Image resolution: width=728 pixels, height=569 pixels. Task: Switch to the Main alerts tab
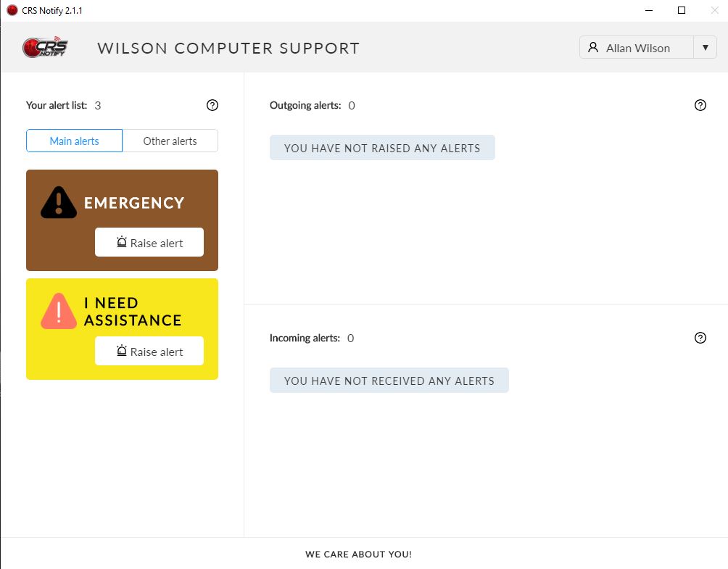(x=74, y=141)
